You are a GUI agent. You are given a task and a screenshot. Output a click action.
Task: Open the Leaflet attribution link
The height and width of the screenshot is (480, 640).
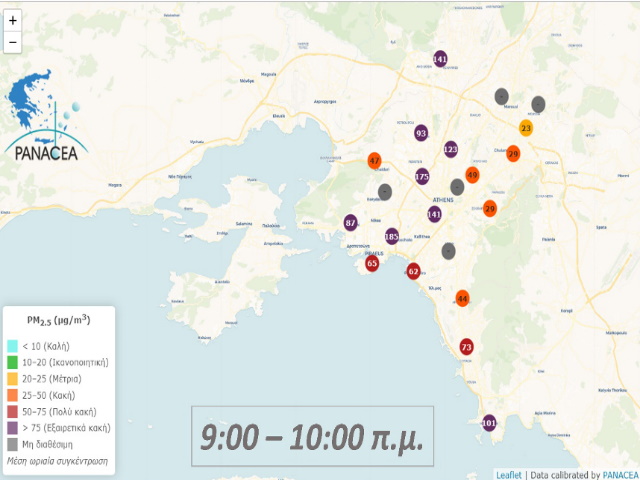click(509, 475)
